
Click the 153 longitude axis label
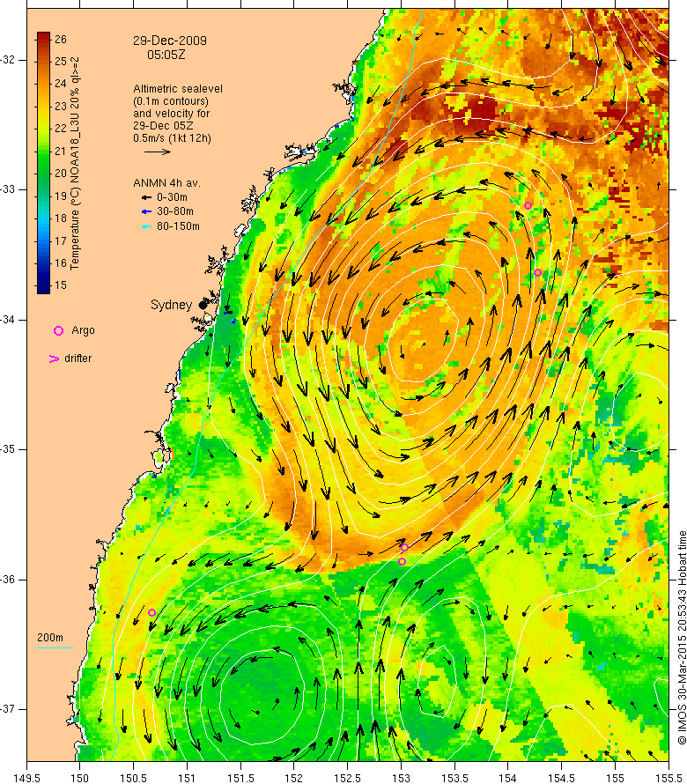401,779
